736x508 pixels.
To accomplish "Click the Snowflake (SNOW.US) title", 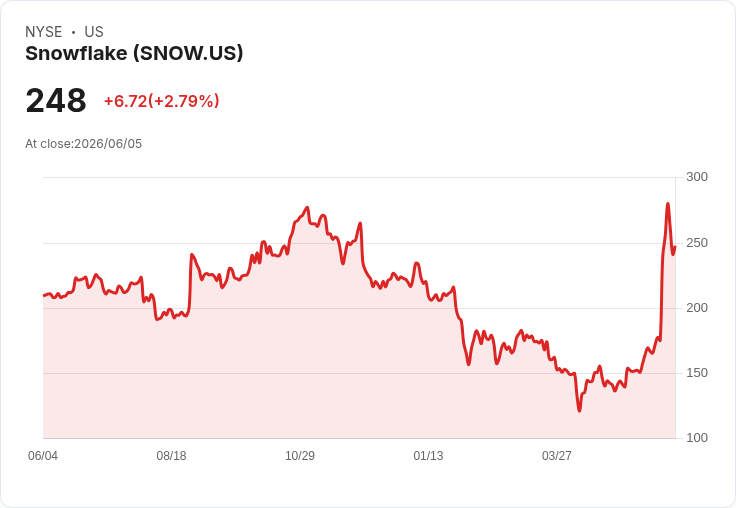I will click(x=134, y=54).
